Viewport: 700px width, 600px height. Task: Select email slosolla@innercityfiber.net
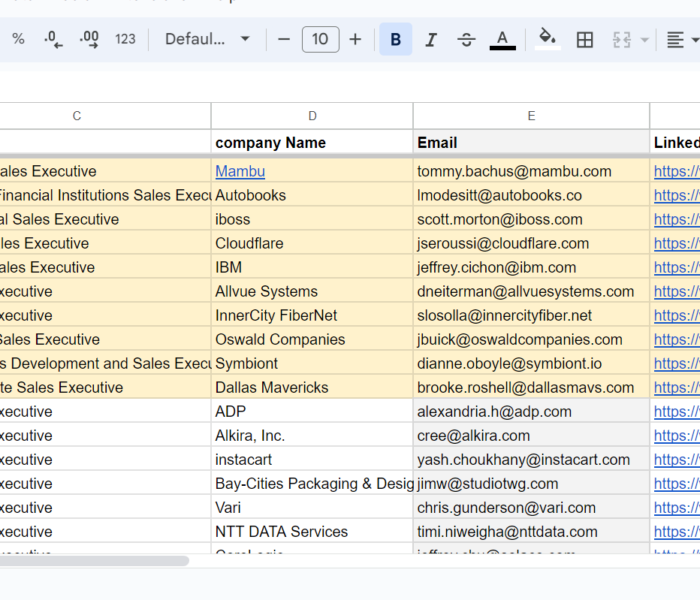point(531,316)
